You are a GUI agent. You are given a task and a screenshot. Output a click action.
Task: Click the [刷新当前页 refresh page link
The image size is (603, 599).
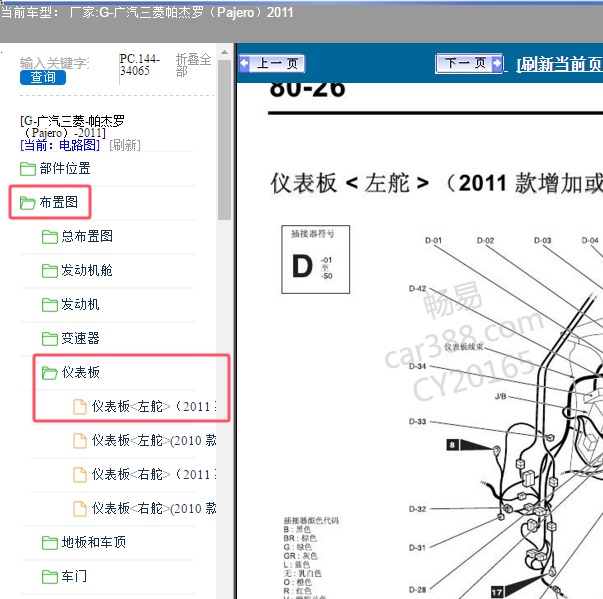[560, 64]
